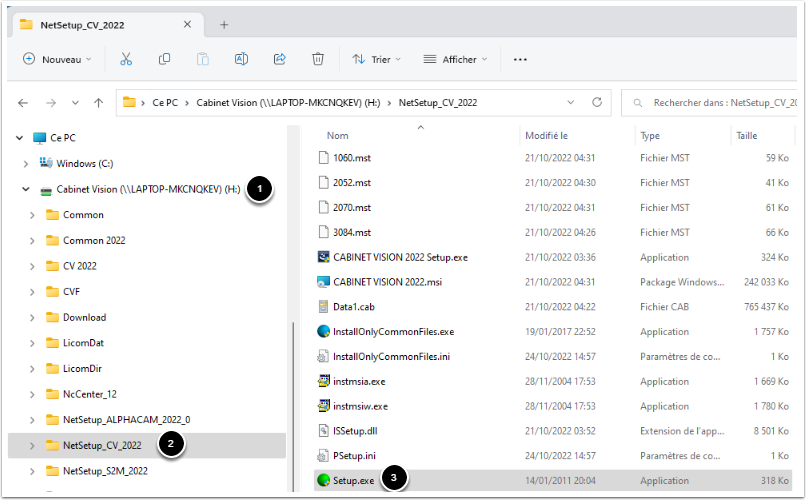Open the Nouveau dropdown button
Viewport: 806px width, 500px height.
click(57, 59)
